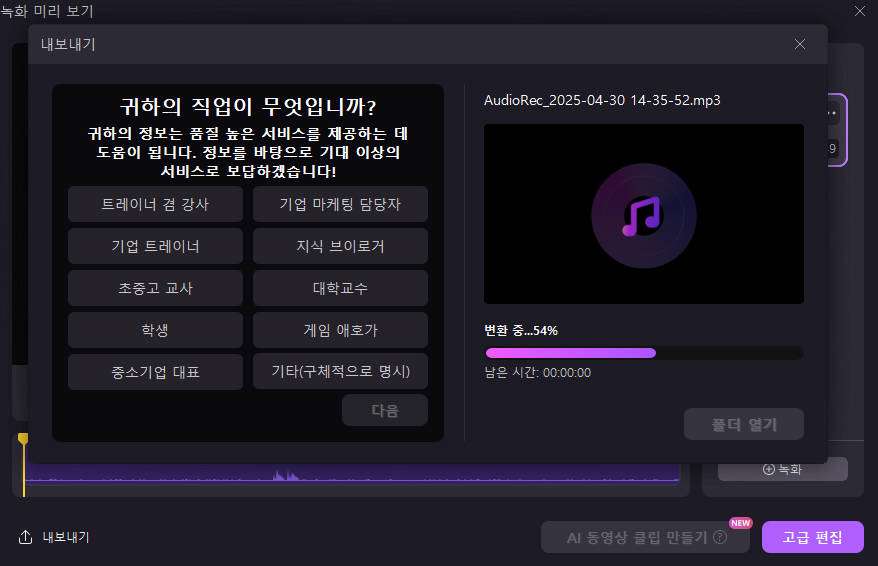The height and width of the screenshot is (566, 878).
Task: Click the conversion progress bar
Action: tap(644, 353)
